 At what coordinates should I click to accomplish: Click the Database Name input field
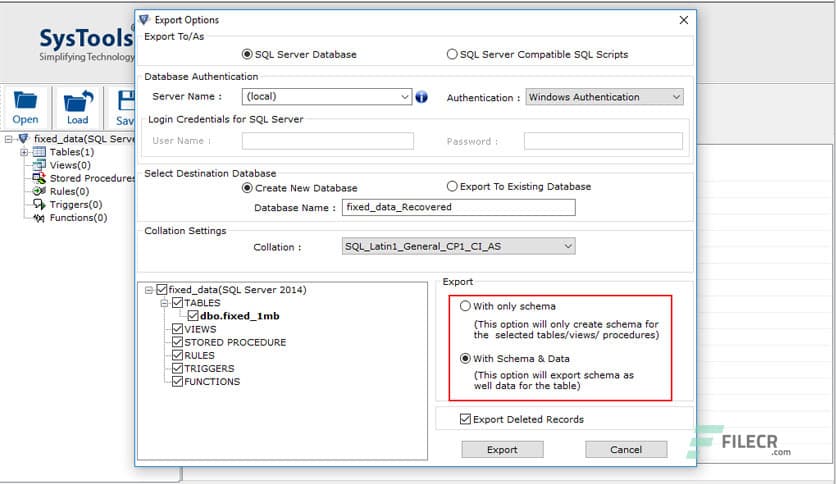459,207
